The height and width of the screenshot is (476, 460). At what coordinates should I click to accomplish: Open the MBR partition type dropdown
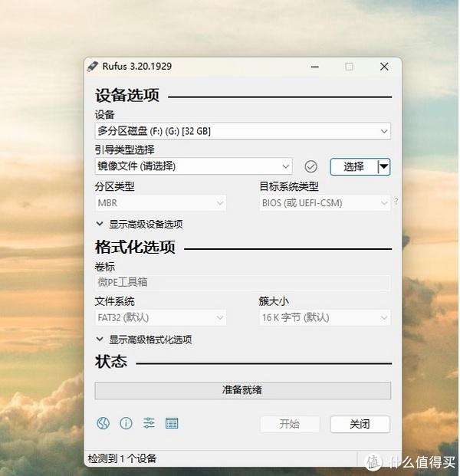(x=160, y=203)
